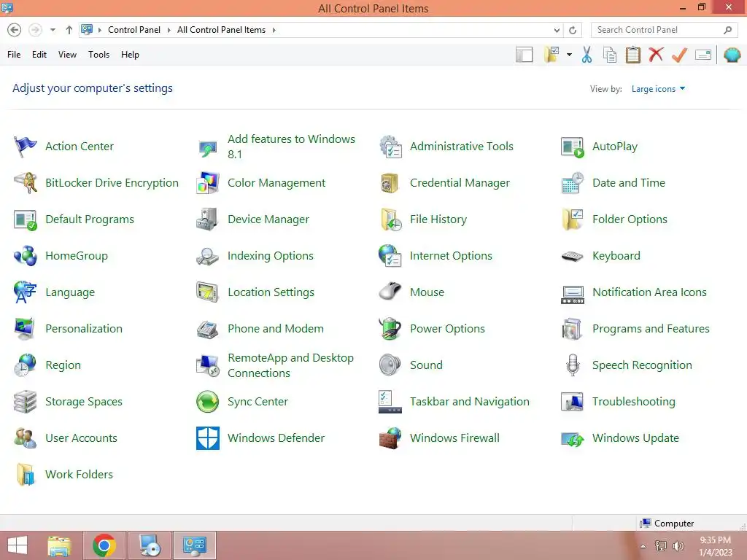Open the address bar history dropdown arrow
This screenshot has height=560, width=747.
coord(557,30)
